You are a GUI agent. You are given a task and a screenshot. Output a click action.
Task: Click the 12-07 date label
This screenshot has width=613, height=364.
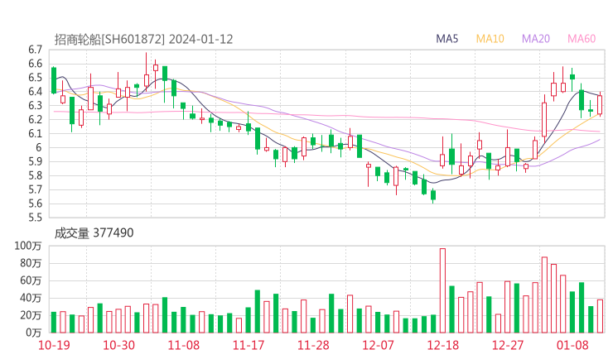[x=378, y=345]
